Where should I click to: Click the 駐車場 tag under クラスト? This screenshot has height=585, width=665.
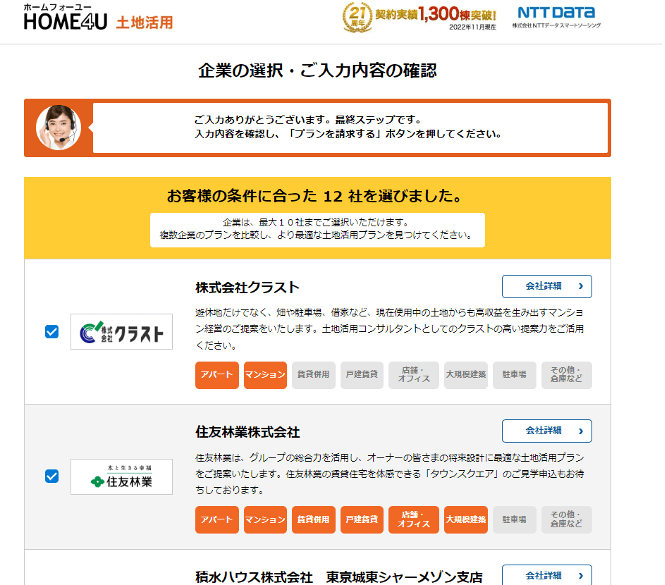pos(514,375)
